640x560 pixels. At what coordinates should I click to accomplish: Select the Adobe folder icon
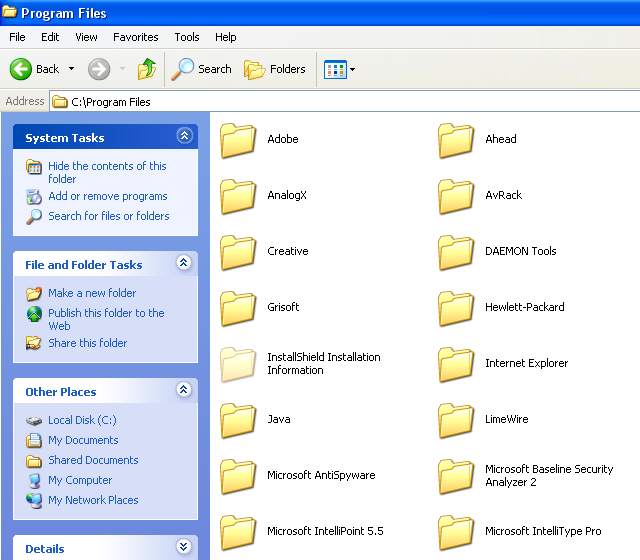239,140
